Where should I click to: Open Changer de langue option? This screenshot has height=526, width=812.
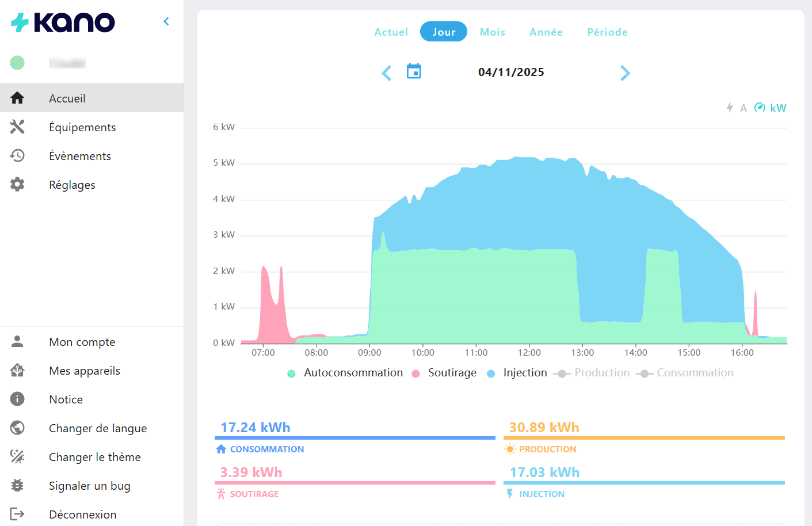(x=98, y=428)
